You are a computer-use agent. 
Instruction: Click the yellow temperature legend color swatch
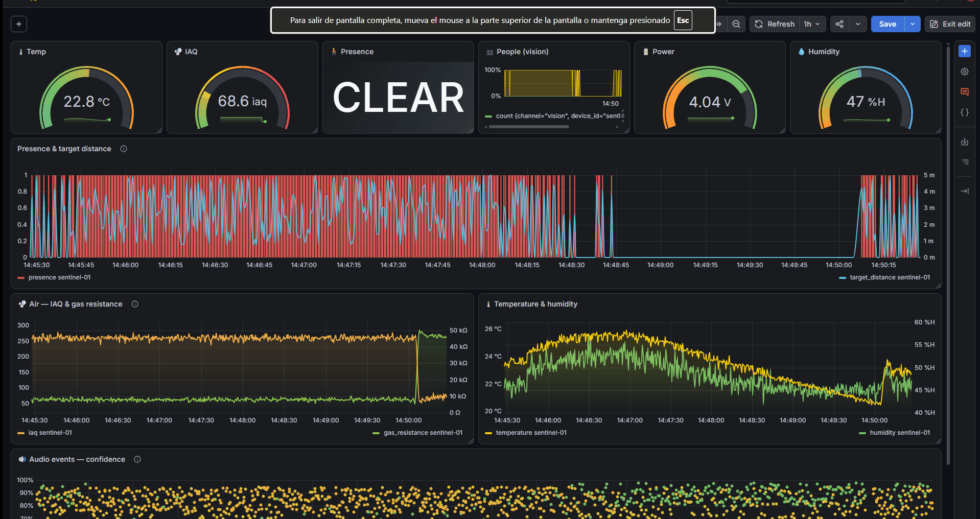488,433
